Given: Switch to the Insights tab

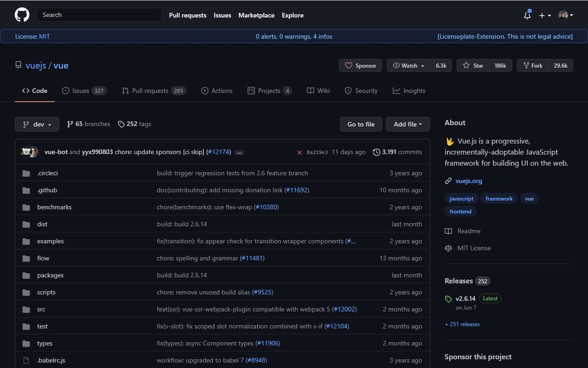Looking at the screenshot, I should coord(409,91).
